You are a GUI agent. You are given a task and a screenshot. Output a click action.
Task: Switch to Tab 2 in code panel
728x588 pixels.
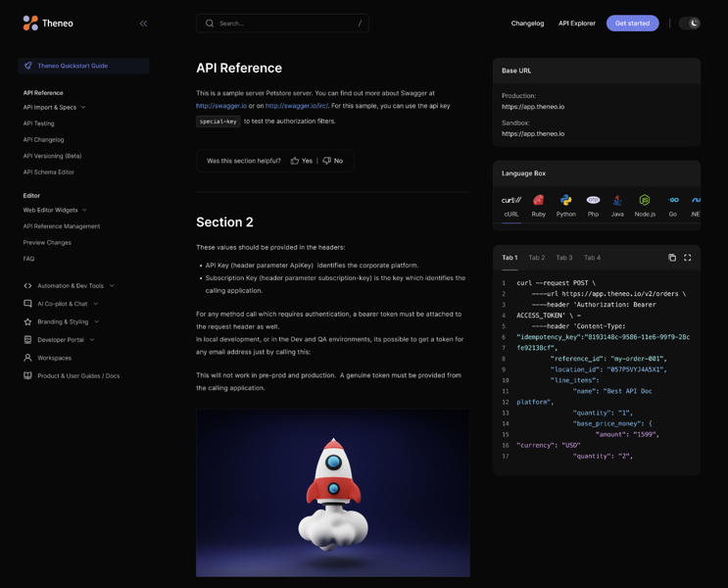537,258
